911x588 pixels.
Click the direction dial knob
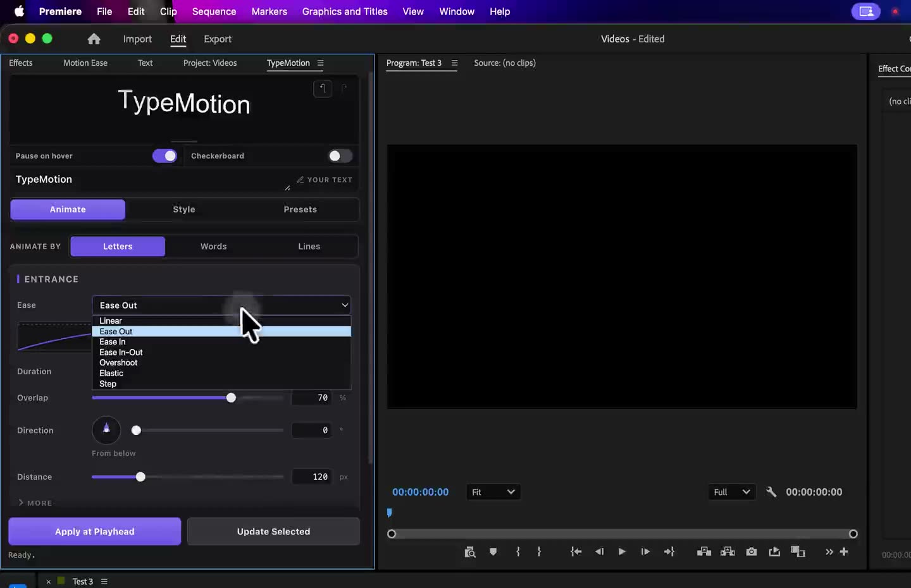point(106,430)
